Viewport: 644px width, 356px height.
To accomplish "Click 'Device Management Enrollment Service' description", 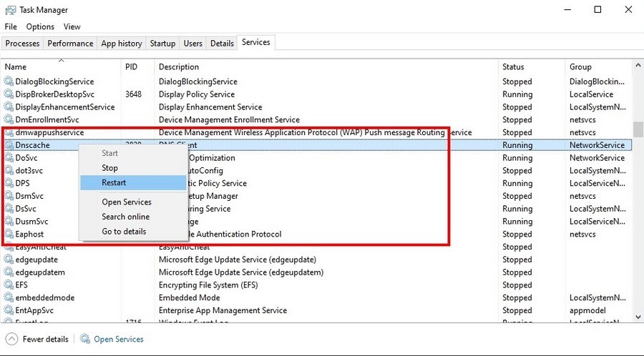I will pos(229,120).
